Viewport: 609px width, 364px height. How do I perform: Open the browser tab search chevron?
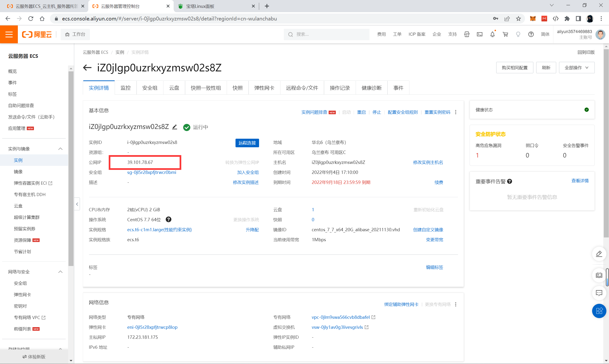(552, 5)
